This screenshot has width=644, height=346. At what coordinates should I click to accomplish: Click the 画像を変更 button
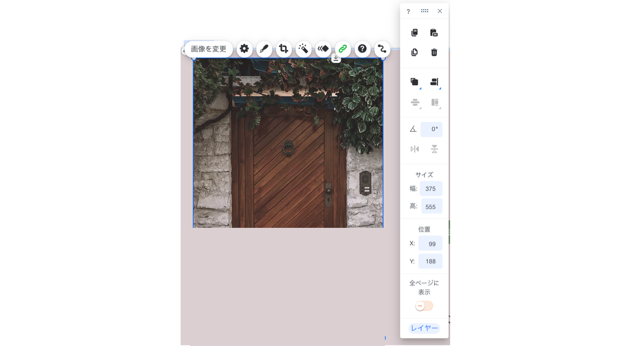point(209,49)
